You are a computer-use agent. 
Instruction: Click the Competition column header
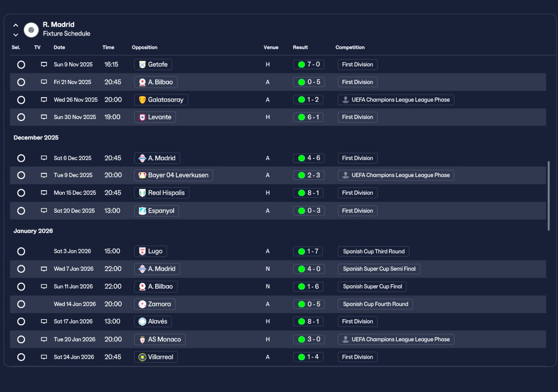(350, 48)
